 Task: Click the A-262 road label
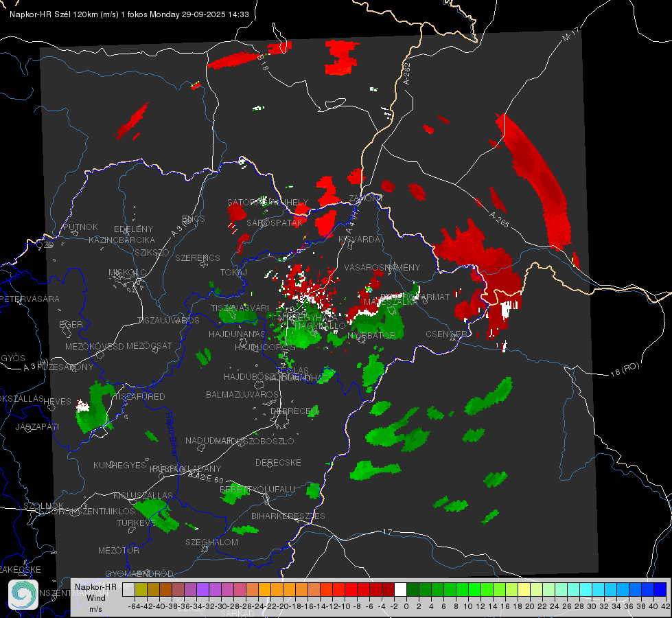pos(406,73)
